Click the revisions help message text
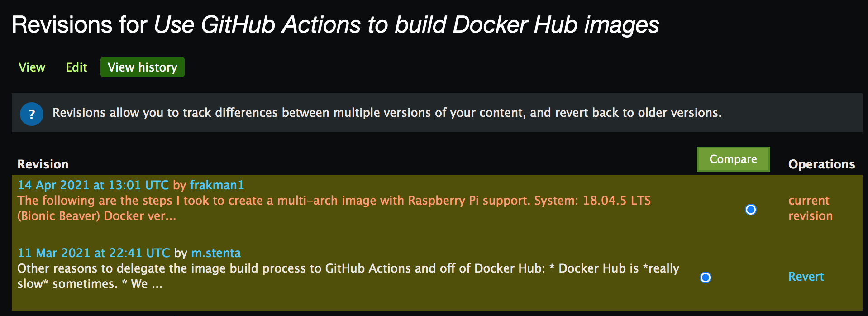The width and height of the screenshot is (868, 316). 387,113
